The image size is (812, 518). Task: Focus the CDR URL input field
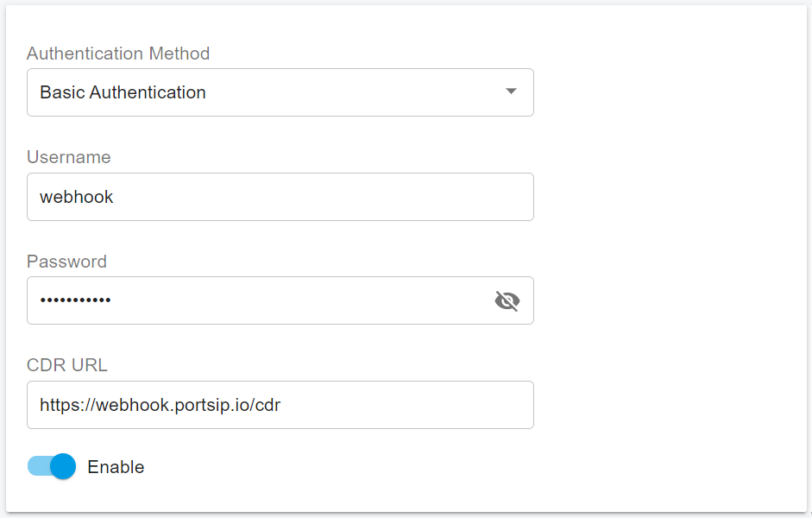pos(280,405)
